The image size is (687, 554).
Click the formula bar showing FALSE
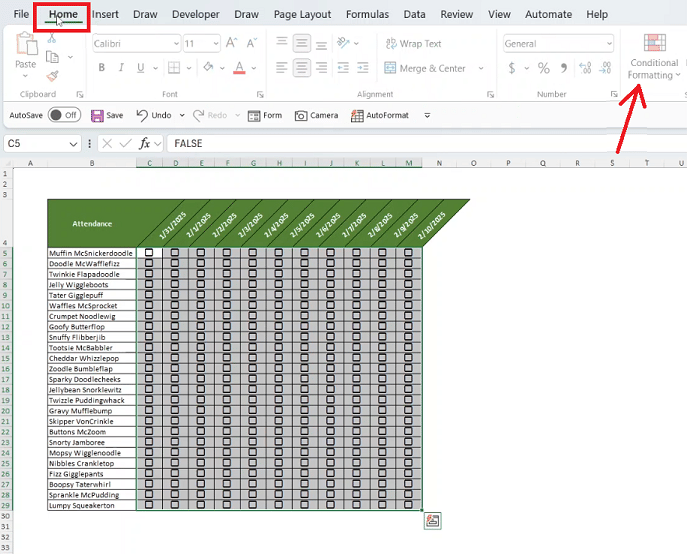pos(426,143)
